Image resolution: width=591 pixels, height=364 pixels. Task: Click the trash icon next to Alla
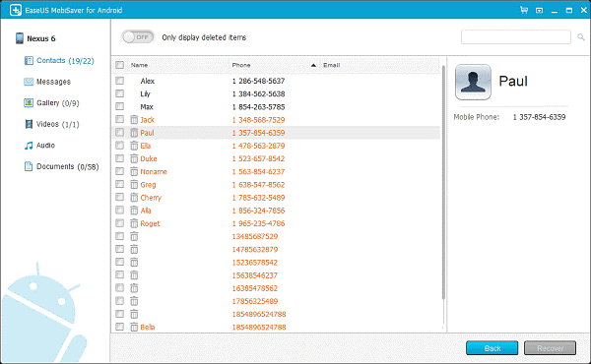tap(134, 211)
